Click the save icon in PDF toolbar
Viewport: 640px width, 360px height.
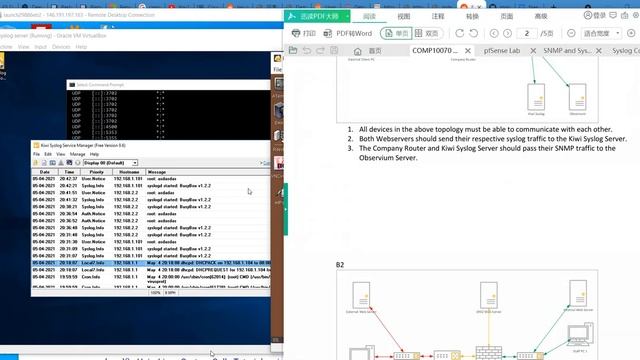pos(334,50)
